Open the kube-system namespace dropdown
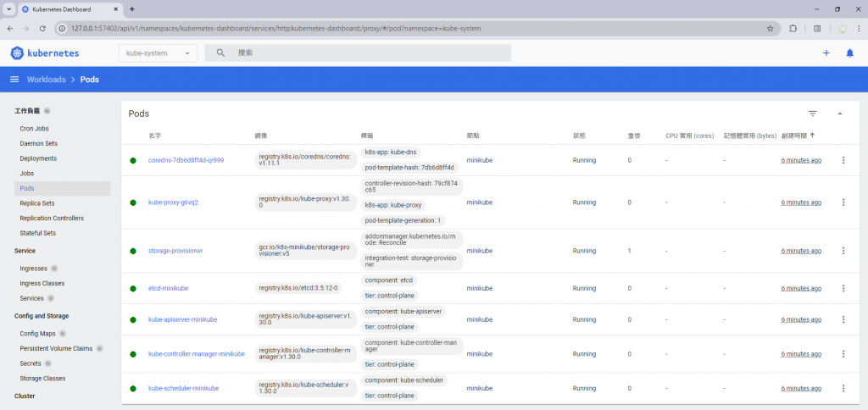This screenshot has width=868, height=410. pyautogui.click(x=158, y=53)
